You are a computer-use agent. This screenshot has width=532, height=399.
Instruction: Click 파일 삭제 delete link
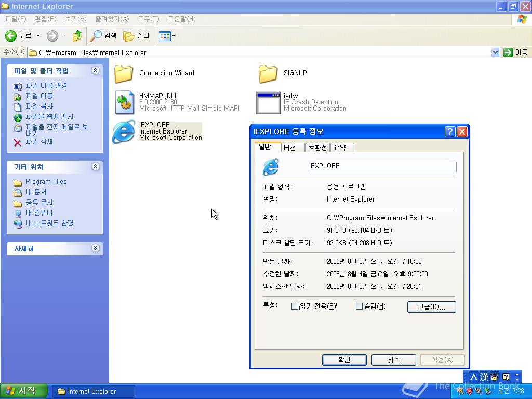coord(39,141)
